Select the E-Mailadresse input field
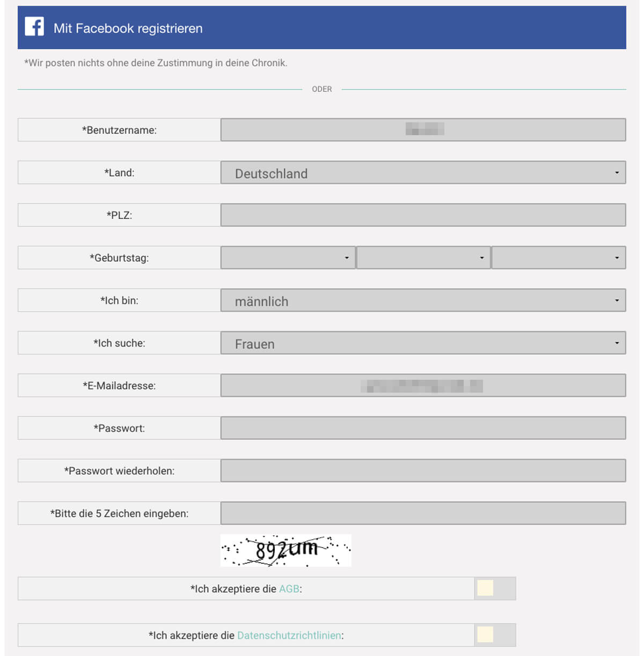644x656 pixels. (423, 386)
